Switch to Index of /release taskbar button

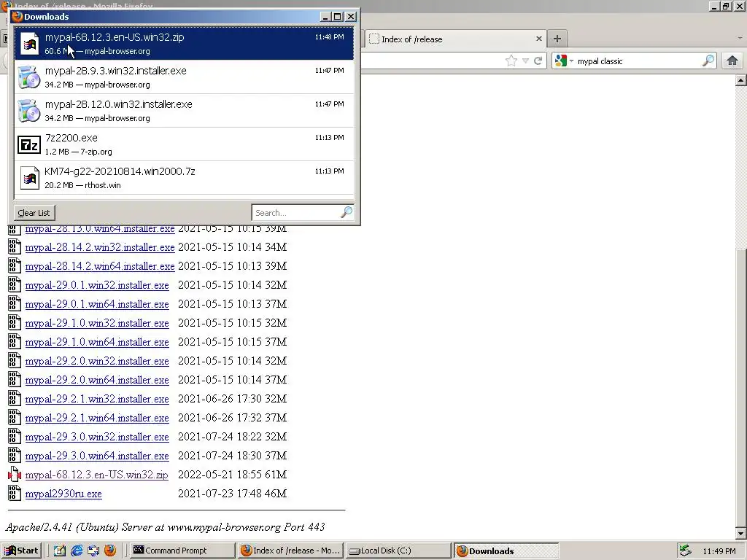point(290,551)
